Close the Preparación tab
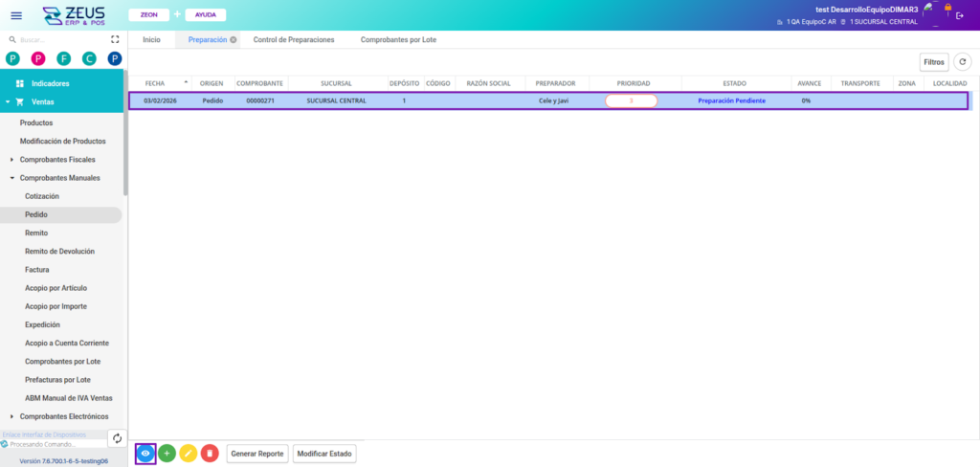The height and width of the screenshot is (467, 980). pyautogui.click(x=234, y=40)
